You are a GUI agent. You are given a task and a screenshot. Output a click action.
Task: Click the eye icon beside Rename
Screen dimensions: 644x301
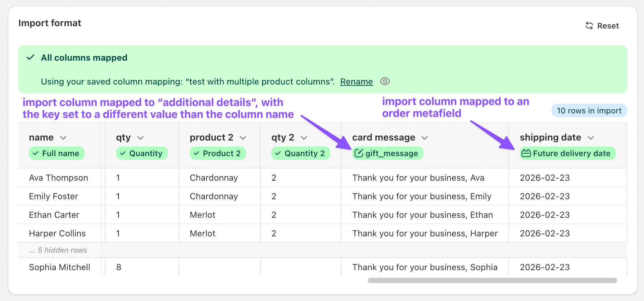click(385, 81)
